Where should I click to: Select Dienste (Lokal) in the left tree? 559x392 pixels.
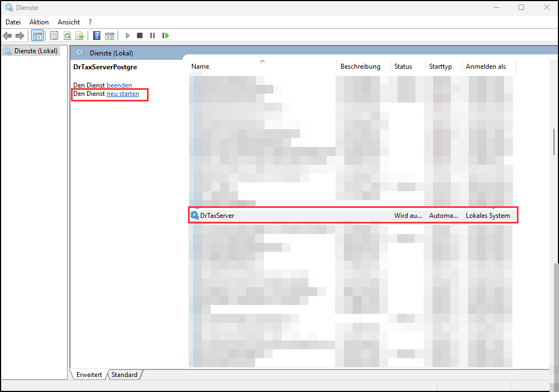[x=31, y=51]
